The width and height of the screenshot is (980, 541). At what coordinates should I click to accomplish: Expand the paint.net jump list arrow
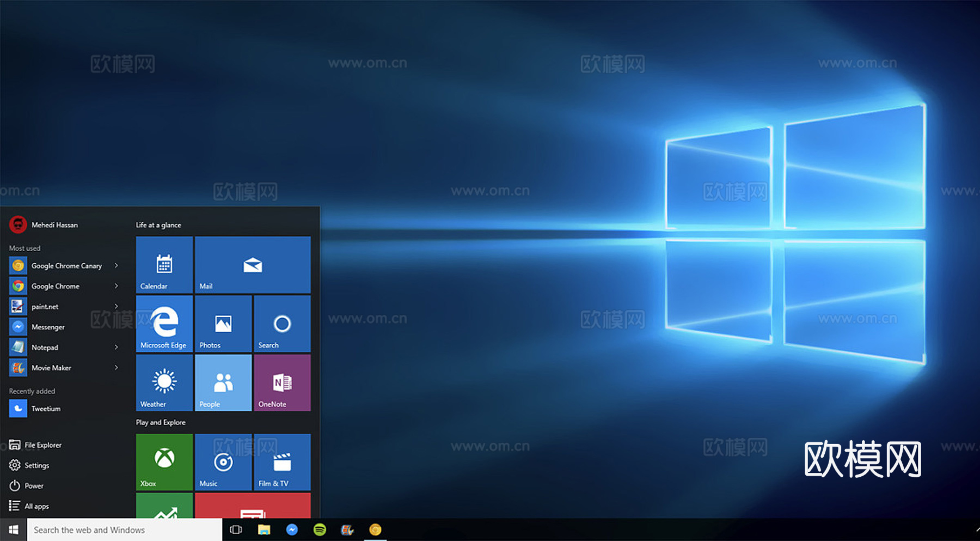pyautogui.click(x=117, y=306)
